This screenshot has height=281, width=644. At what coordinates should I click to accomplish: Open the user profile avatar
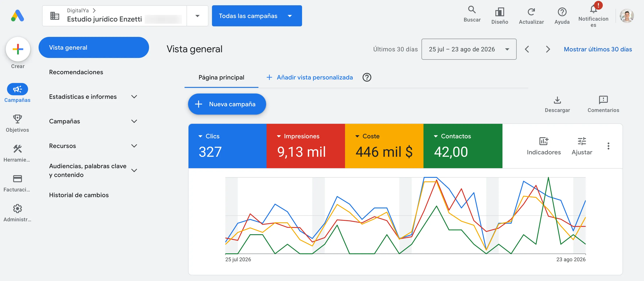[x=626, y=16]
